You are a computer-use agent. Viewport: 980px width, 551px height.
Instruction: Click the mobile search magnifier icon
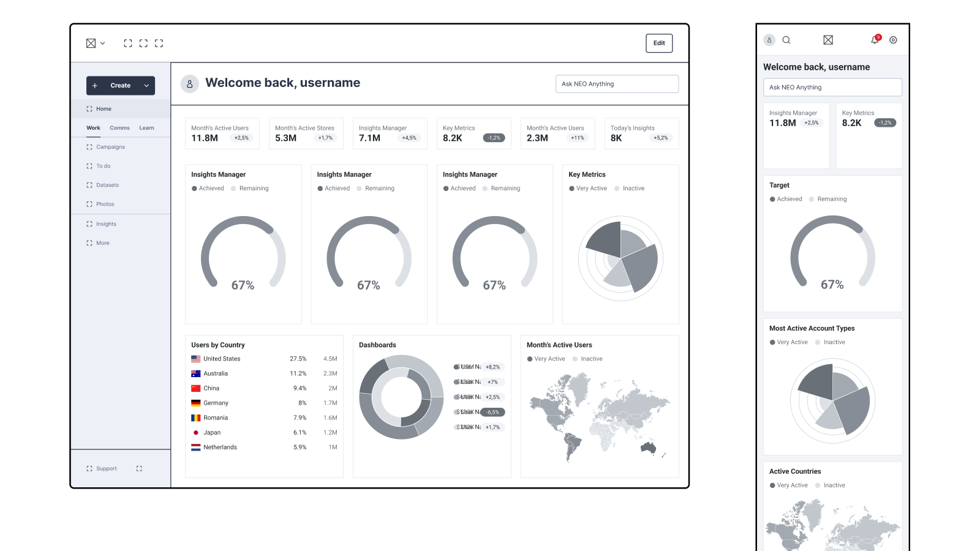(x=786, y=40)
